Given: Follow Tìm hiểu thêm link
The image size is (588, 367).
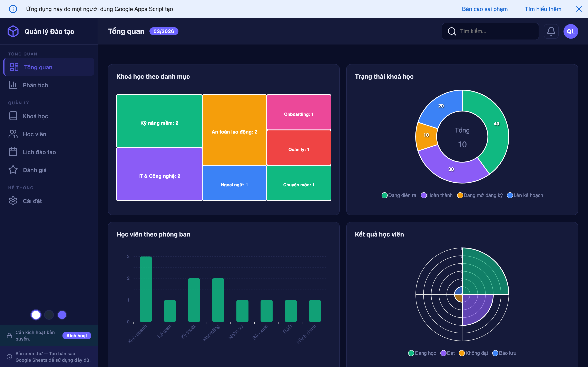Looking at the screenshot, I should pyautogui.click(x=543, y=9).
